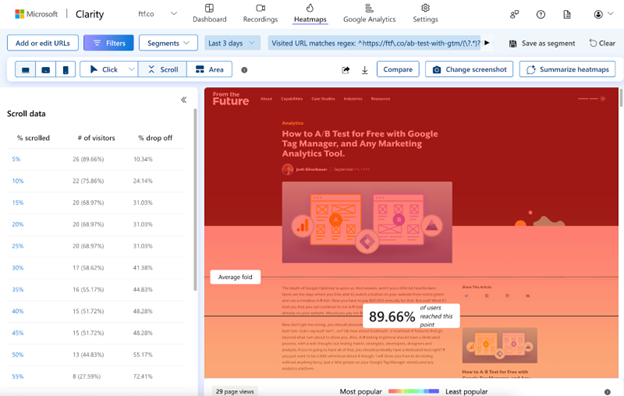Select the desktop device view

pyautogui.click(x=25, y=70)
